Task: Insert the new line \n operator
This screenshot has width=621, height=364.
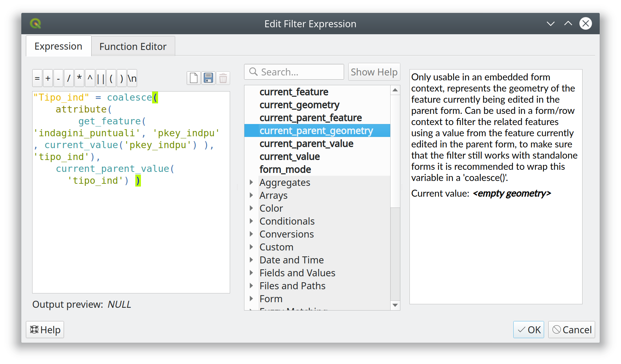Action: point(132,79)
